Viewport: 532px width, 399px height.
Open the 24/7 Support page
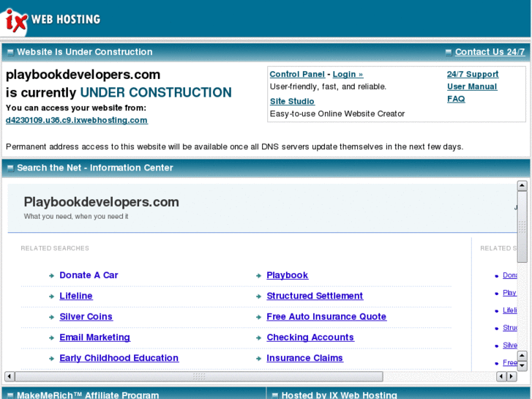[x=473, y=74]
